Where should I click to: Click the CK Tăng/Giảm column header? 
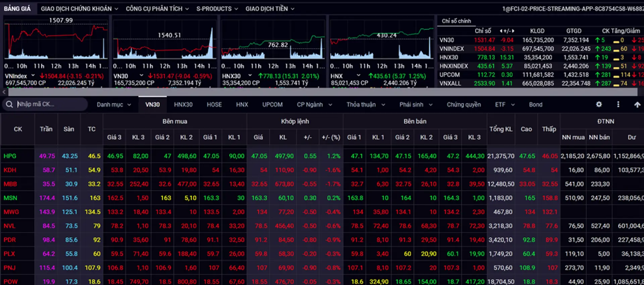pyautogui.click(x=621, y=31)
